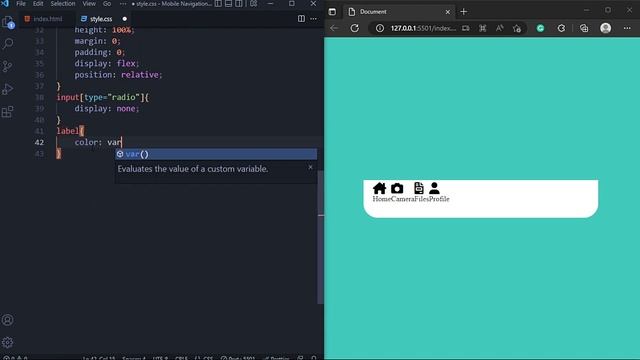Open the Edge profile avatar
The height and width of the screenshot is (360, 640).
point(606,28)
